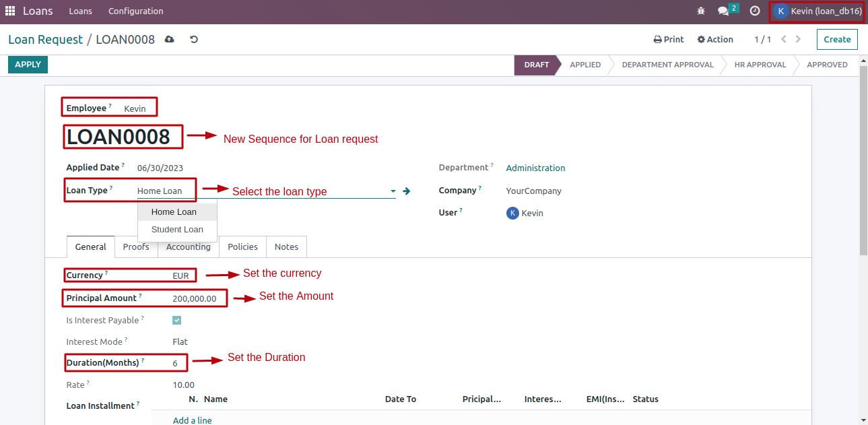Viewport: 868px width, 425px height.
Task: Click Loan Request breadcrumb link
Action: pyautogui.click(x=46, y=40)
